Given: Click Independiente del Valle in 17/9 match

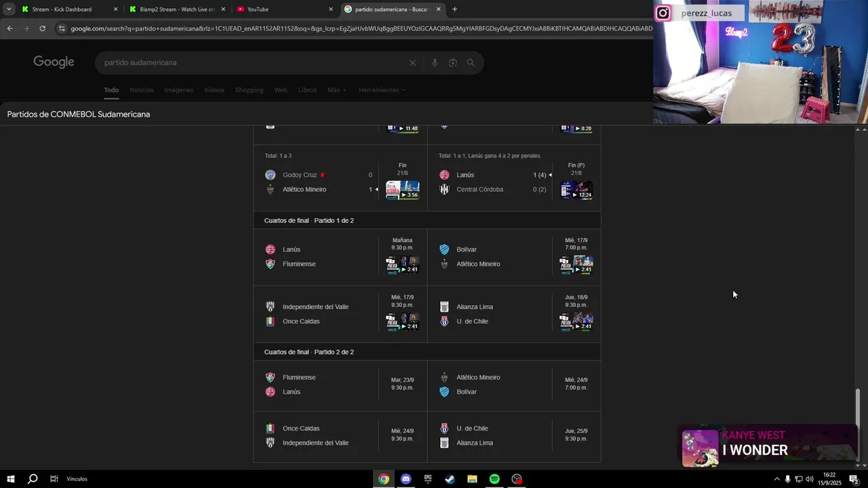Looking at the screenshot, I should (315, 307).
